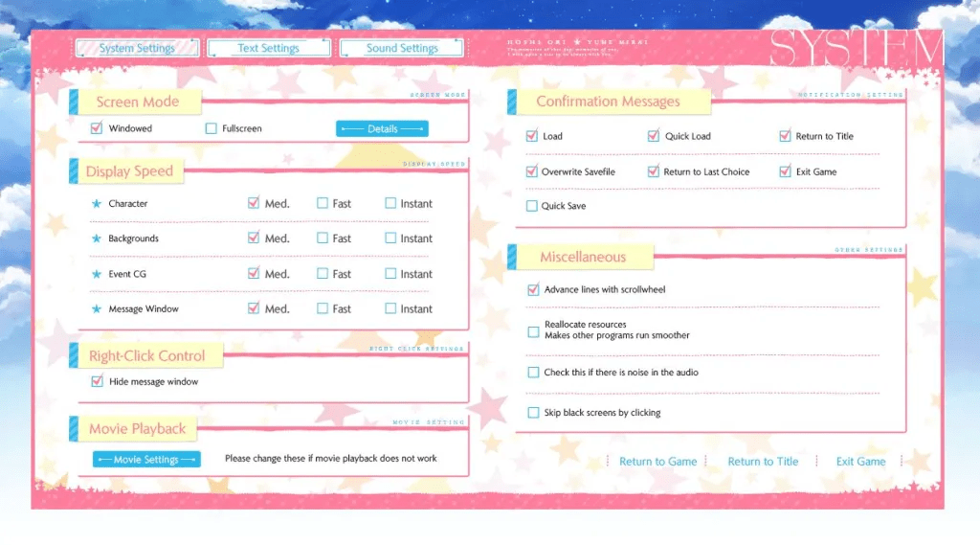
Task: Check the audio noise fix option
Action: [533, 373]
